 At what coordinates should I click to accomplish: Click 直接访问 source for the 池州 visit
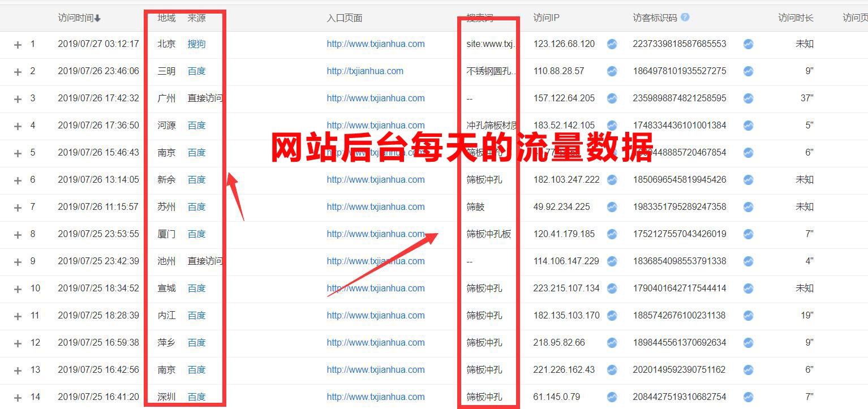coord(205,261)
